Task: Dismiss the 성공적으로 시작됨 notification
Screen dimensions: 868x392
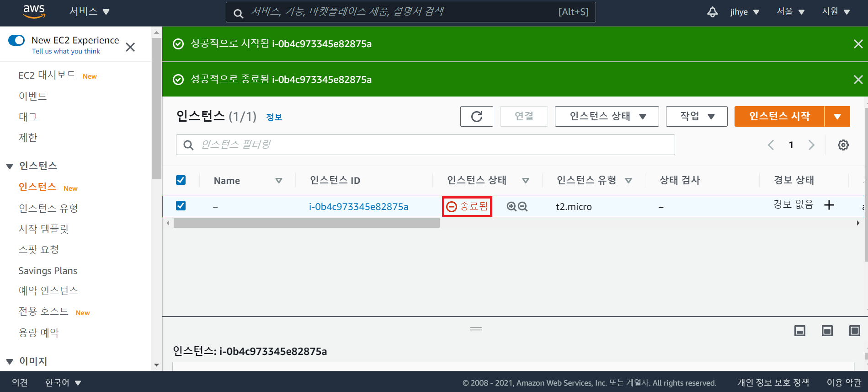Action: (858, 44)
